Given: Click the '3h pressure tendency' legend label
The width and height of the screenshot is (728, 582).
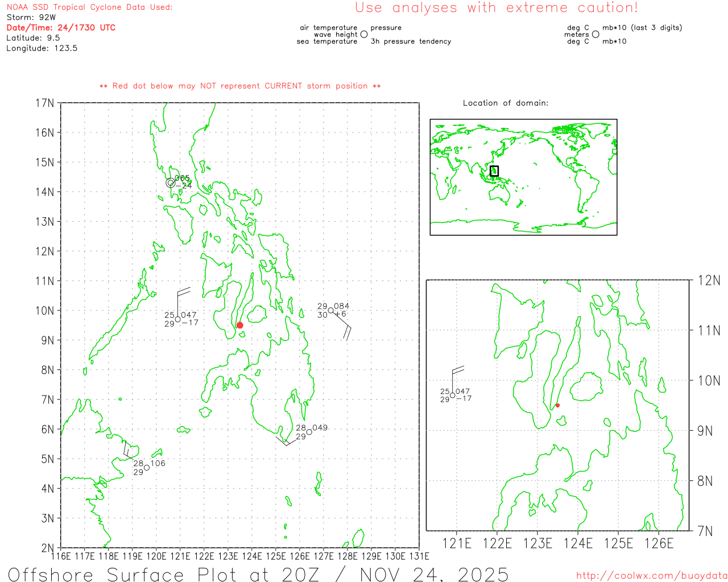Looking at the screenshot, I should pyautogui.click(x=411, y=41).
